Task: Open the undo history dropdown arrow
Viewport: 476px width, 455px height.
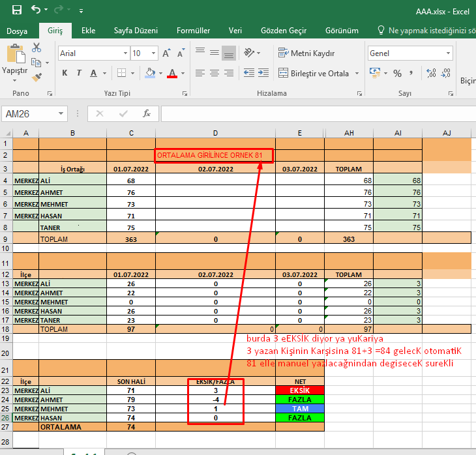Action: [46, 10]
